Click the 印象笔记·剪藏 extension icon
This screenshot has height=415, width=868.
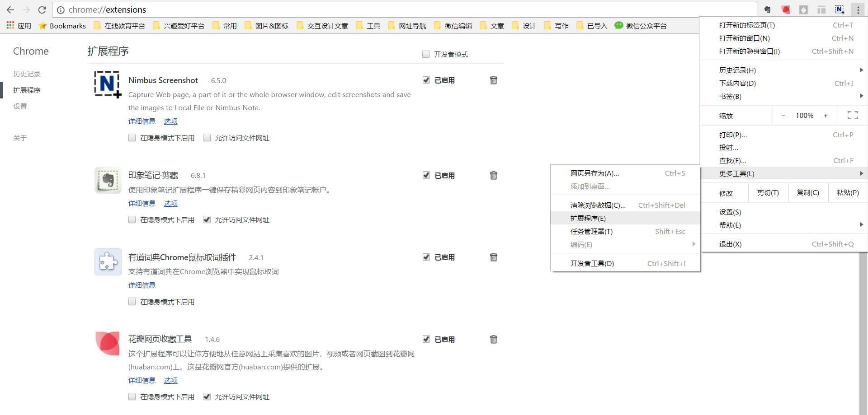click(x=107, y=180)
